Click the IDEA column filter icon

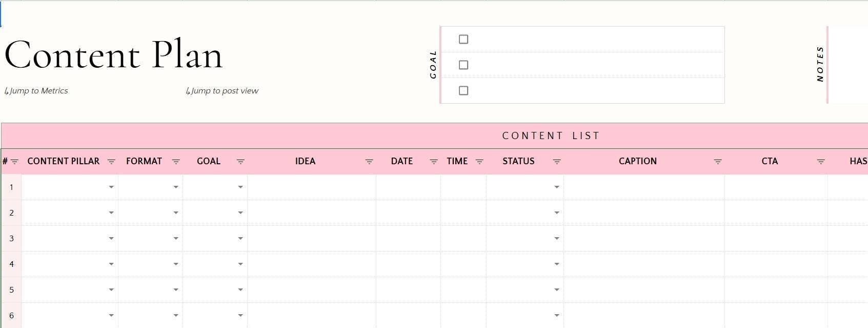[369, 162]
